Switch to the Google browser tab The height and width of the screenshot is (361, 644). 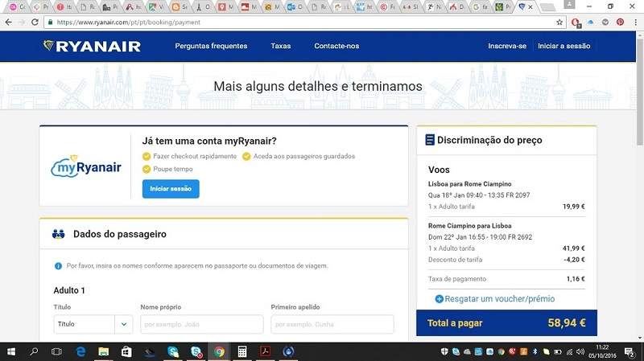pyautogui.click(x=480, y=7)
